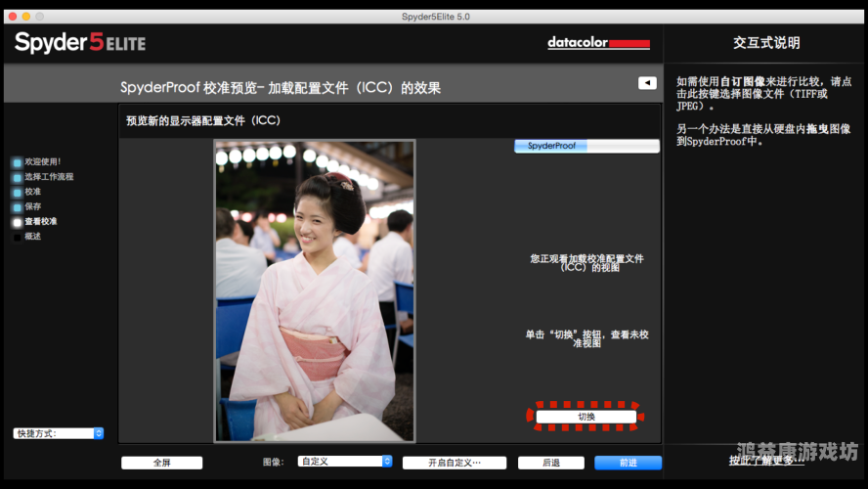The image size is (868, 489).
Task: Click the 查看校准 step indicator icon
Action: tap(18, 223)
